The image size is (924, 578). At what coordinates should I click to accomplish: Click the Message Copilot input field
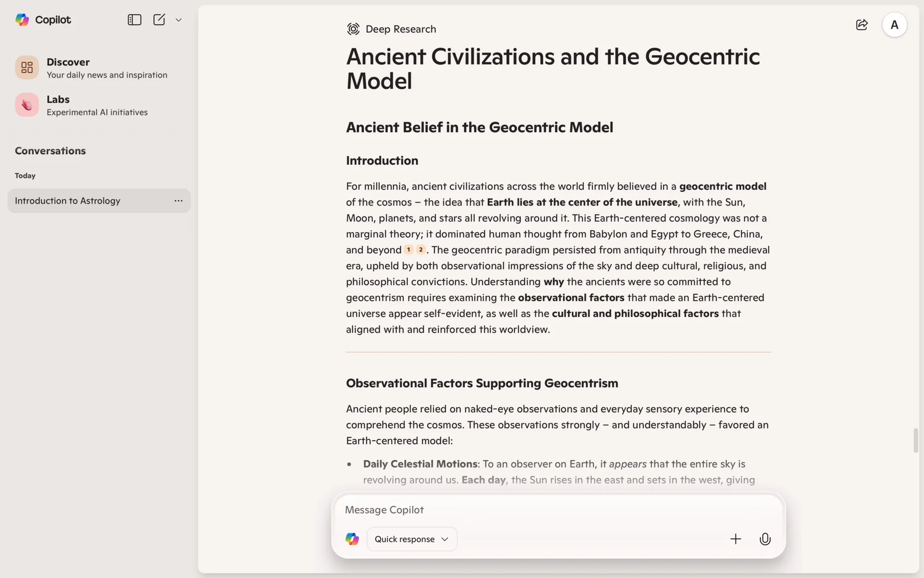tap(529, 510)
